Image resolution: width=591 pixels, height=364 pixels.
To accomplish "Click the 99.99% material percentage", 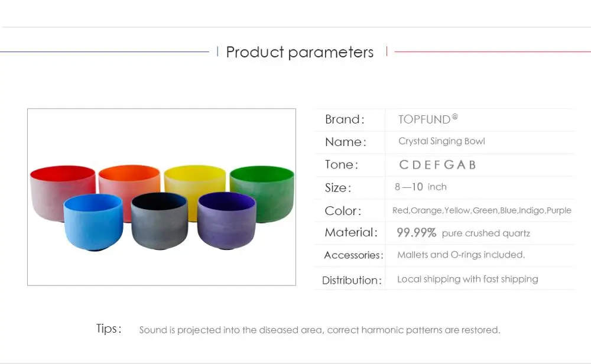I will [x=416, y=232].
